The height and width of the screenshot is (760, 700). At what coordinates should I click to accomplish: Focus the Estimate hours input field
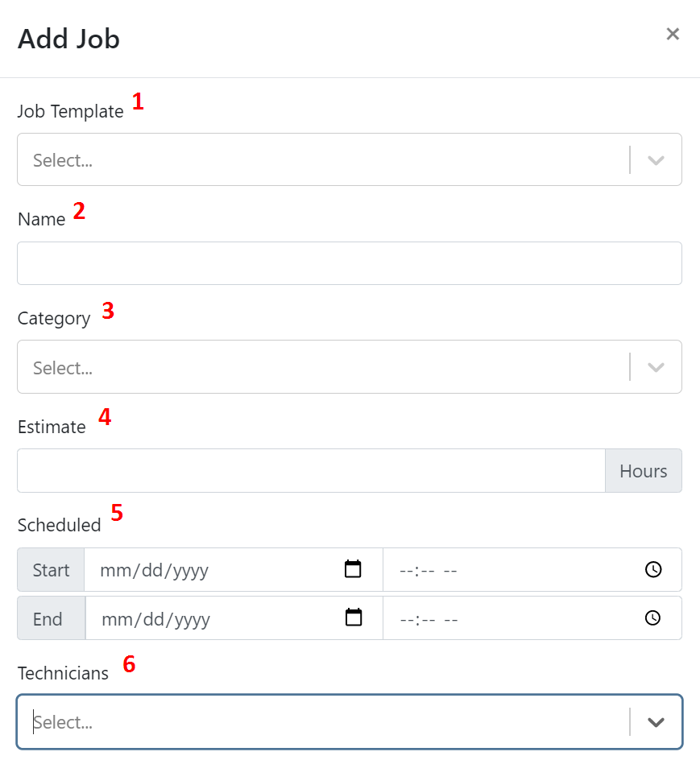point(312,471)
